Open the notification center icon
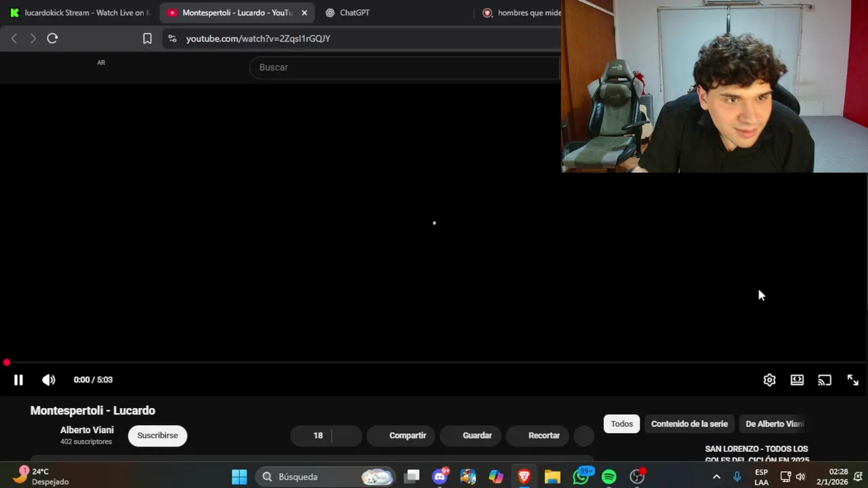This screenshot has height=488, width=868. click(x=858, y=477)
